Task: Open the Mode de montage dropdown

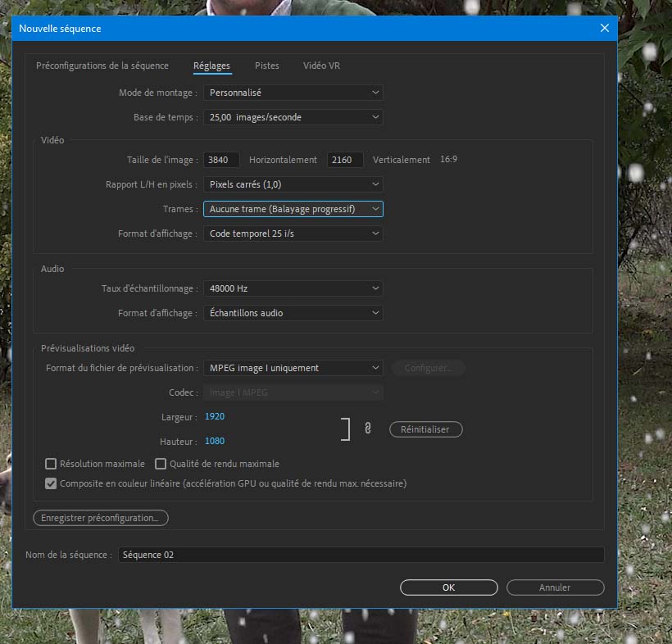Action: click(293, 93)
